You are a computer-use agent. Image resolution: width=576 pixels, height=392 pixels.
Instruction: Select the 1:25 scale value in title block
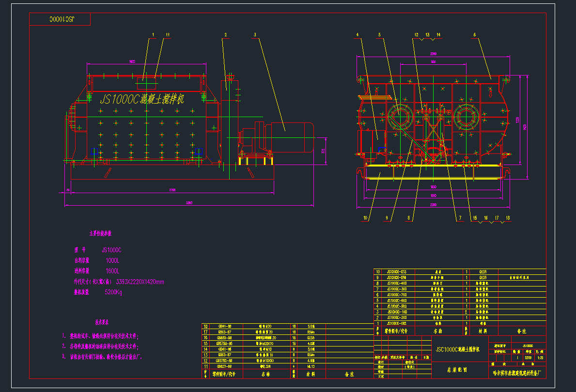pyautogui.click(x=539, y=358)
